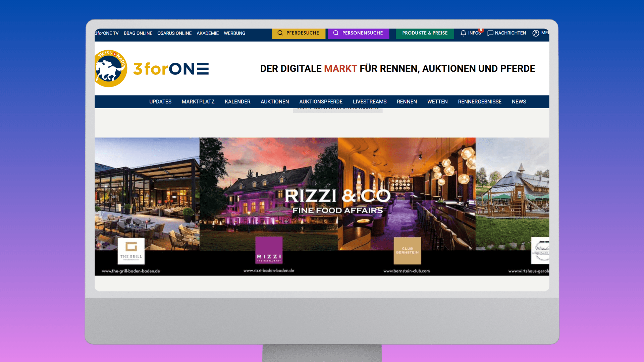
Task: Open the Produkte & Preise button
Action: (425, 33)
